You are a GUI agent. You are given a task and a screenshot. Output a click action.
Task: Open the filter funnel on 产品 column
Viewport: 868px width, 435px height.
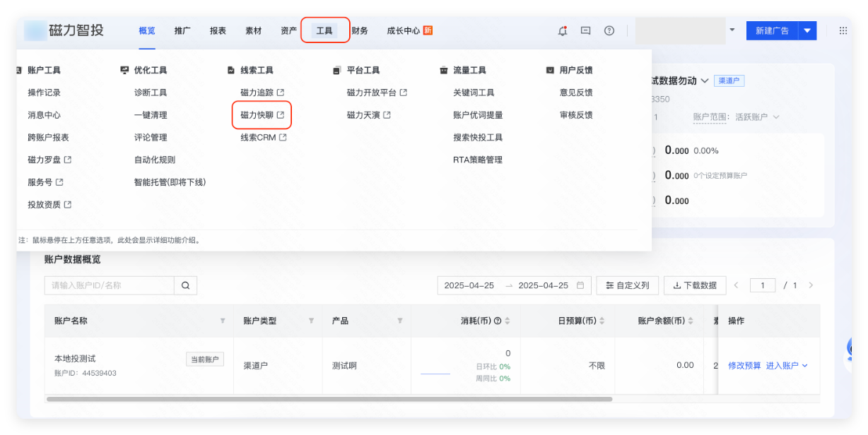click(399, 321)
